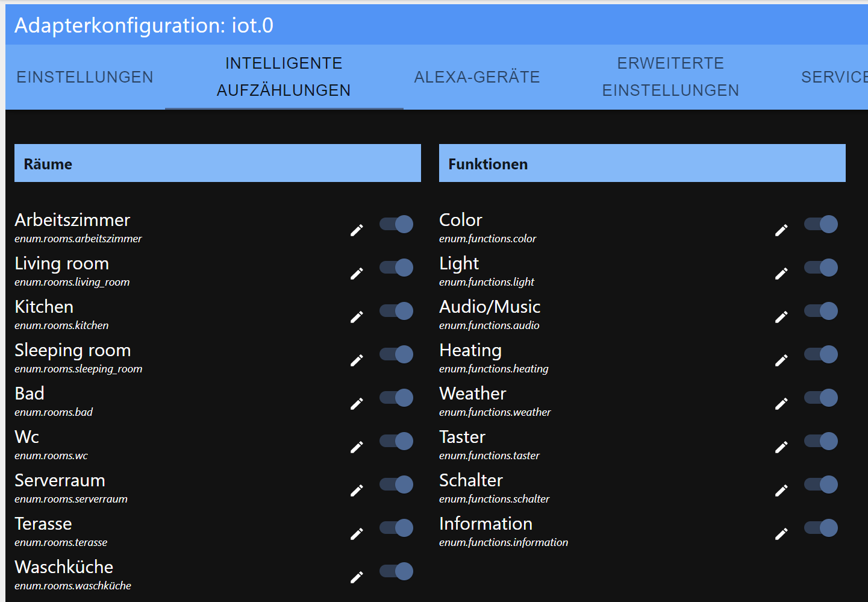Open editor for Waschküche room
This screenshot has width=868, height=602.
pos(357,577)
